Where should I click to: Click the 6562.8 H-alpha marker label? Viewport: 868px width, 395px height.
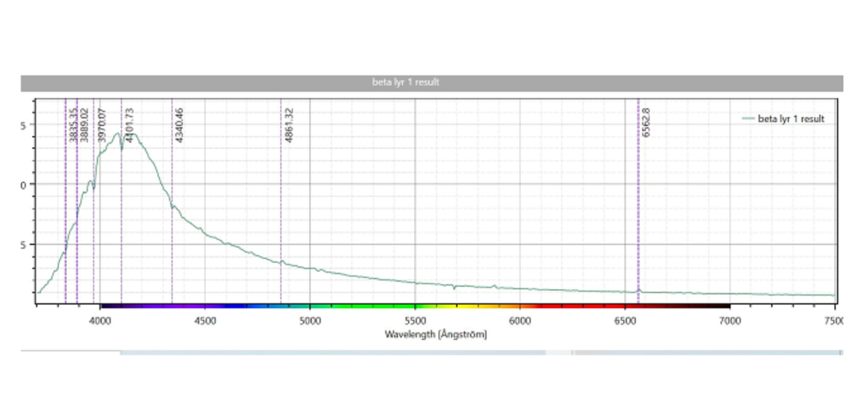(646, 122)
